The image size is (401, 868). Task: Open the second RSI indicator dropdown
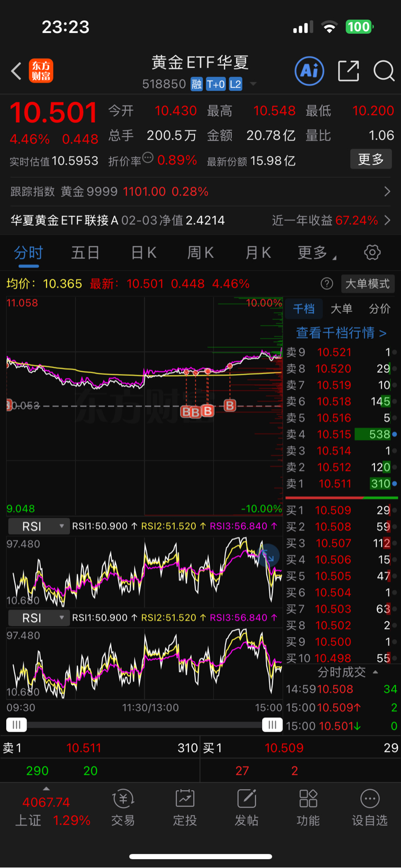pyautogui.click(x=38, y=617)
